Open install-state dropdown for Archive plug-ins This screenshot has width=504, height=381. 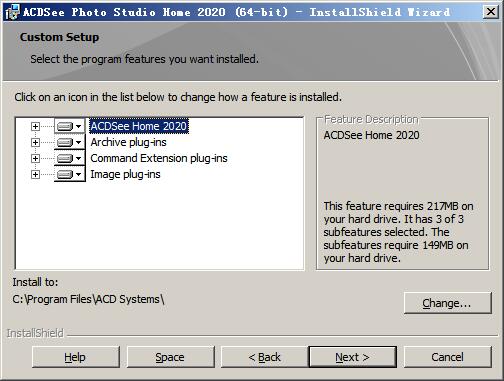pos(69,142)
